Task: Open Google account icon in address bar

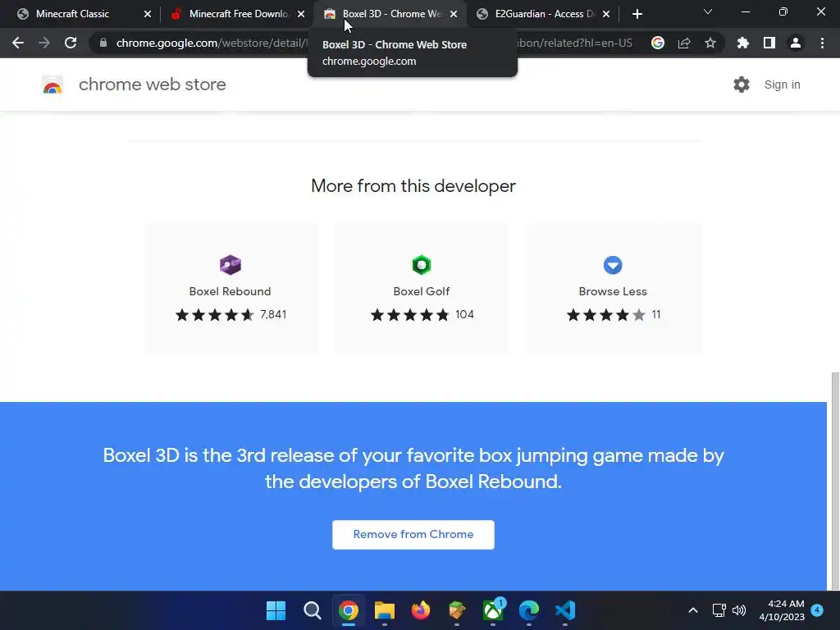Action: tap(658, 43)
